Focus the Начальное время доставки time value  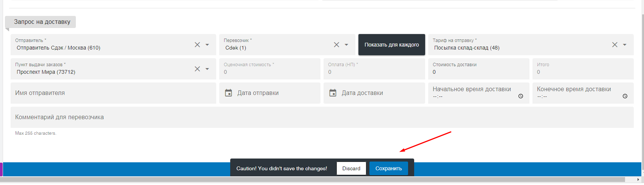[x=438, y=96]
